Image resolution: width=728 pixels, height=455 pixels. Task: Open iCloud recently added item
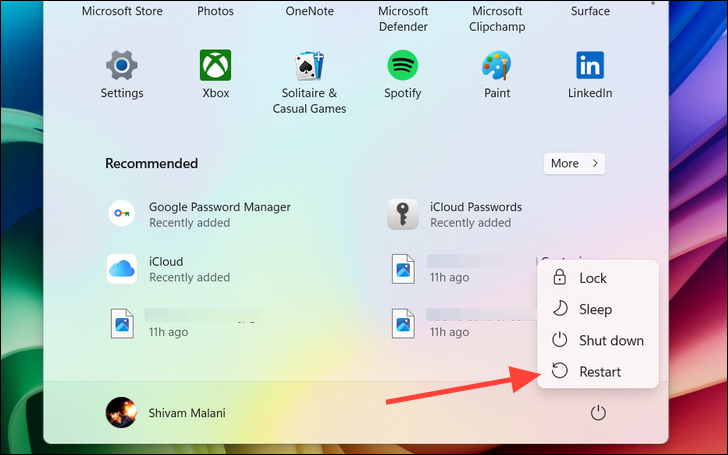(x=169, y=269)
